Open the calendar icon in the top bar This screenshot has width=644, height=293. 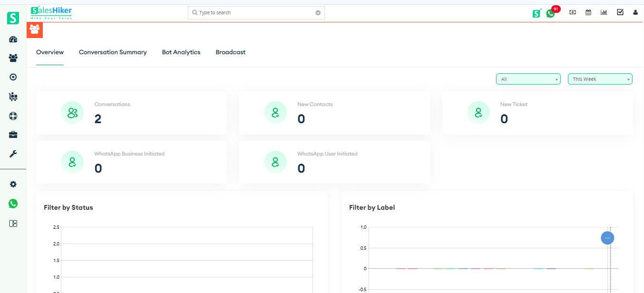tap(588, 12)
